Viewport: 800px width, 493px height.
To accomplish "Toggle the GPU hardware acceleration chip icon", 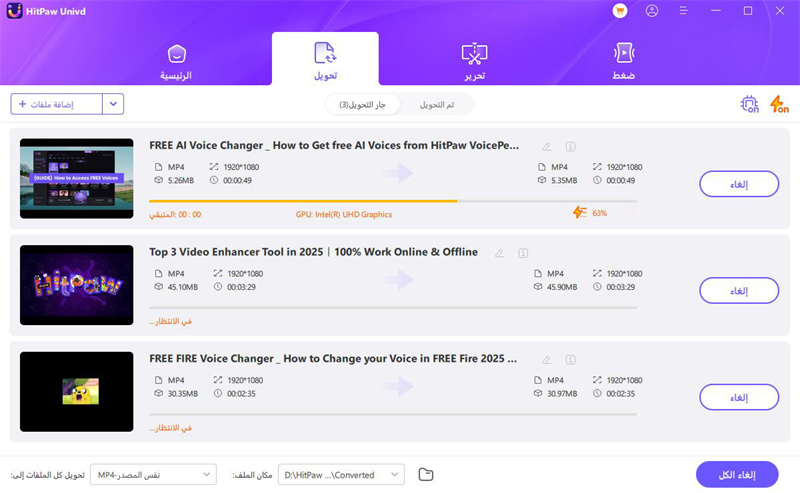I will (749, 104).
